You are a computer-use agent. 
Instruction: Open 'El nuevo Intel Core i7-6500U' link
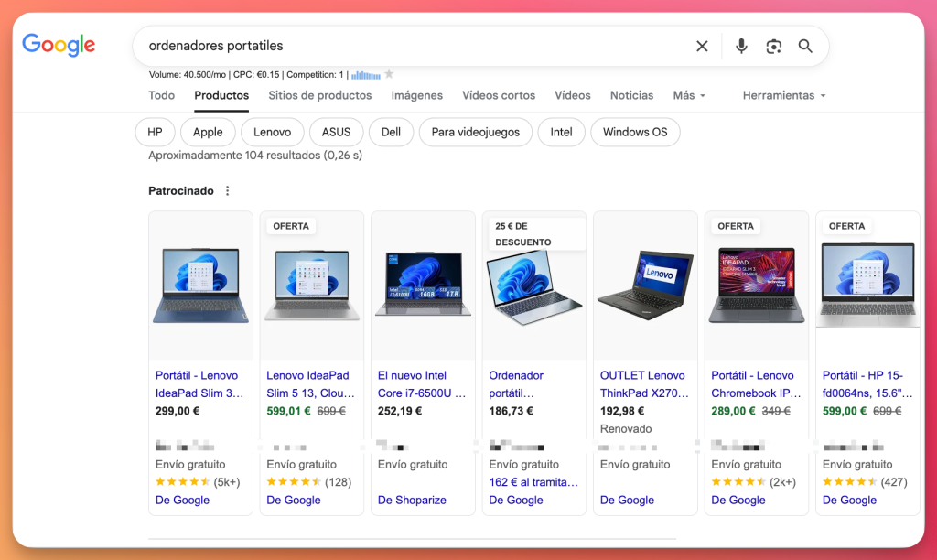pos(422,384)
